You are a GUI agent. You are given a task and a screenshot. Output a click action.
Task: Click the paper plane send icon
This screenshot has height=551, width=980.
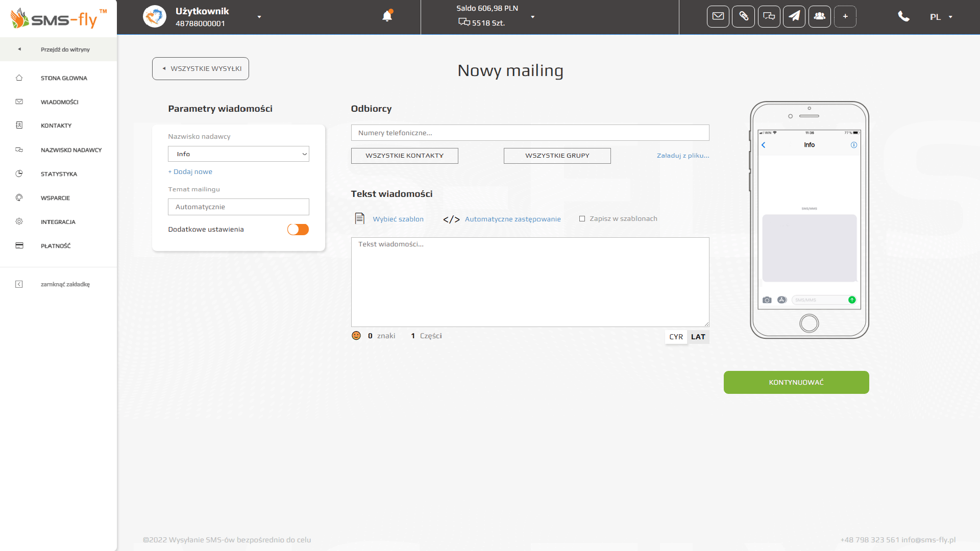tap(794, 17)
